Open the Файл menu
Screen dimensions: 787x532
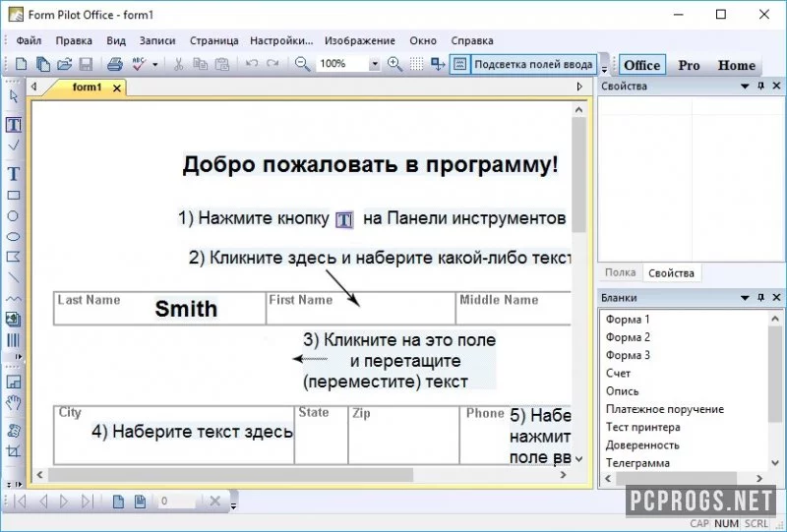29,40
